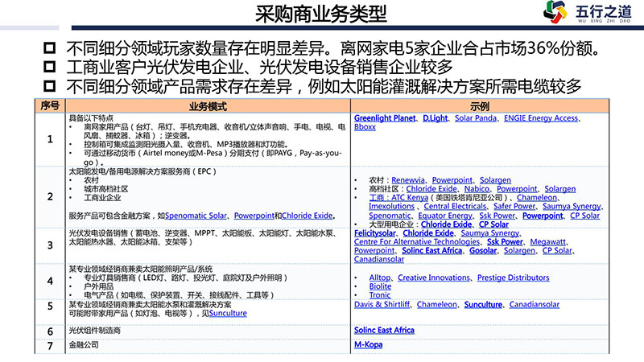The image size is (644, 362).
Task: Open Chameleon link in row 5
Action: (x=436, y=305)
